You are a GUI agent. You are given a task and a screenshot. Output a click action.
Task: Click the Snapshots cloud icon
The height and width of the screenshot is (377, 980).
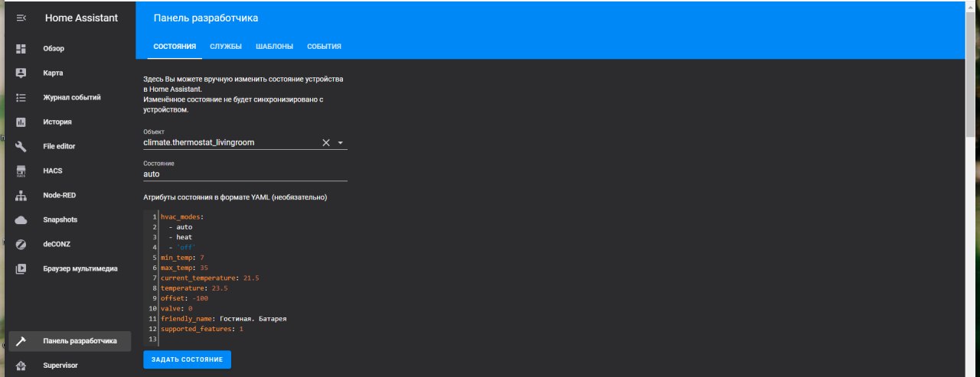(21, 219)
